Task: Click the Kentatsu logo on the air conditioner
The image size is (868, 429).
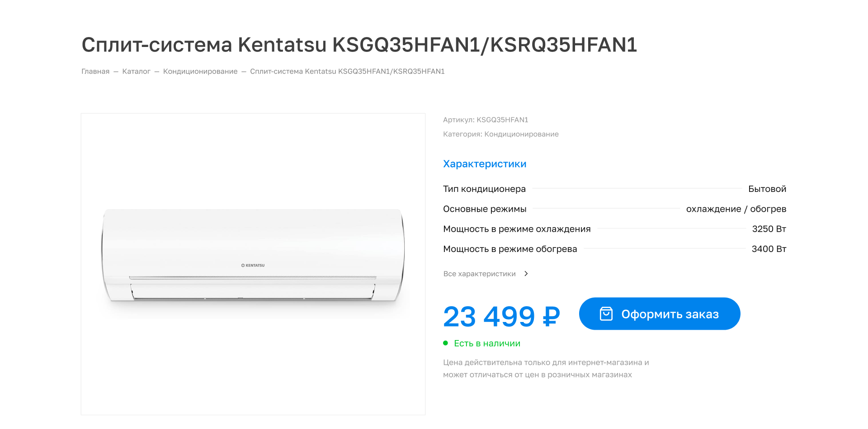Action: click(253, 265)
